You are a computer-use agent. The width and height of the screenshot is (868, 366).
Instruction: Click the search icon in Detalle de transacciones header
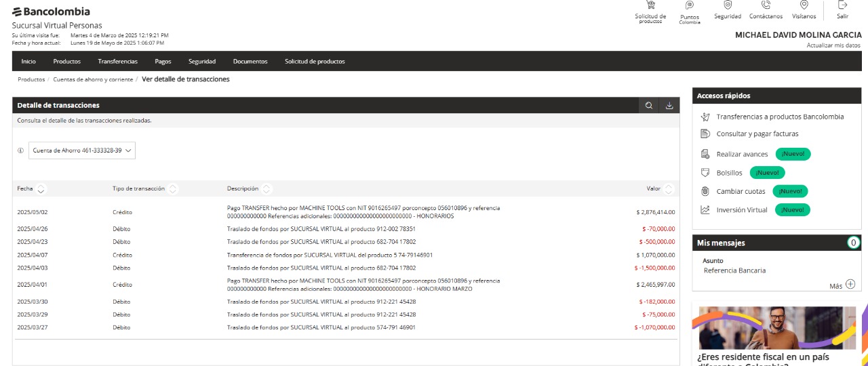(649, 106)
